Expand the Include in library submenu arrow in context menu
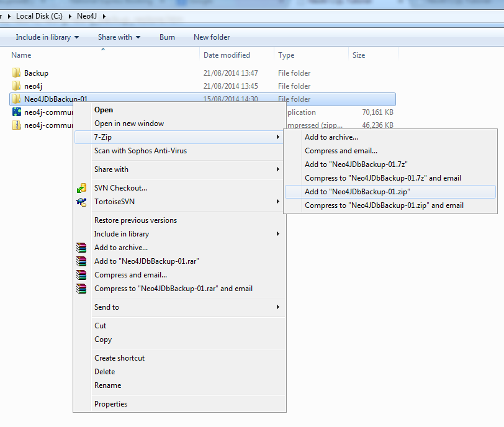Viewport: 504px width, 427px height. pos(277,233)
